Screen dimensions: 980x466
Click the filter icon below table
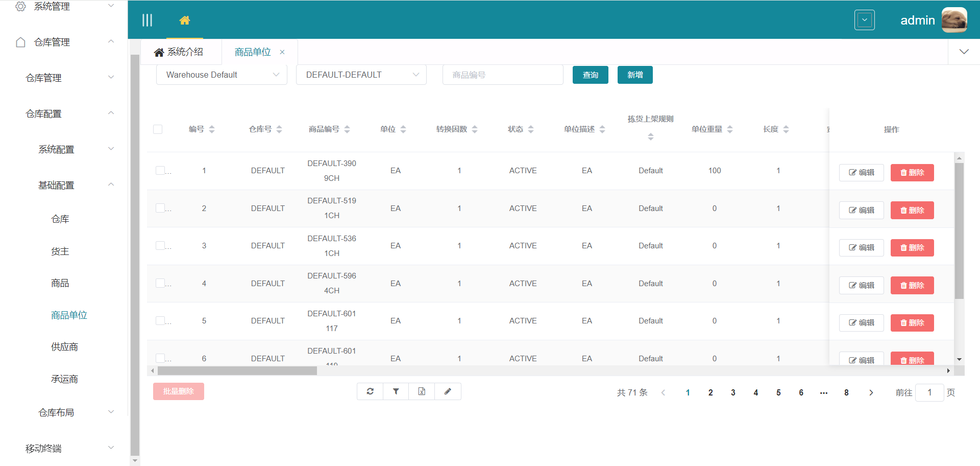[396, 391]
